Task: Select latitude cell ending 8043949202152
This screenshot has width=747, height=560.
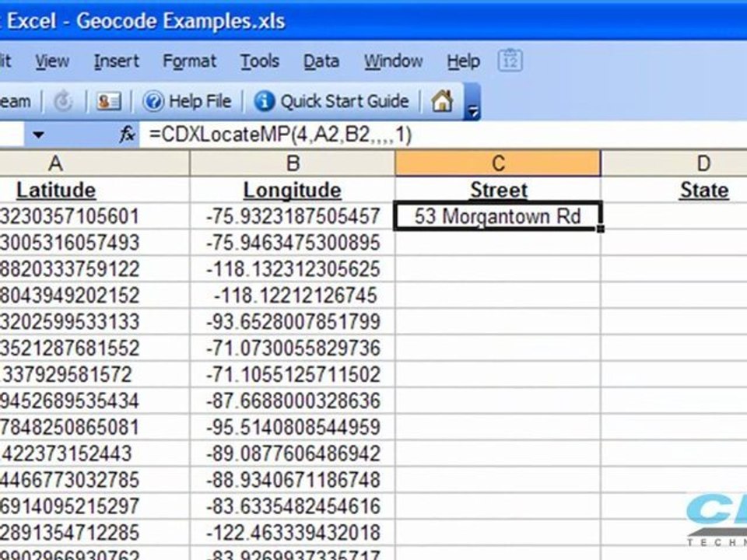Action: [x=94, y=296]
